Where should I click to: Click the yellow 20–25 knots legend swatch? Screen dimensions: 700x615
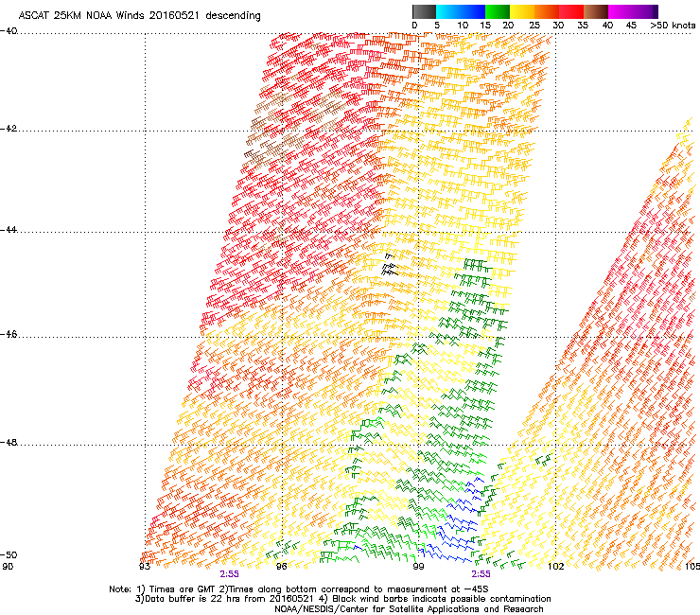[x=522, y=11]
